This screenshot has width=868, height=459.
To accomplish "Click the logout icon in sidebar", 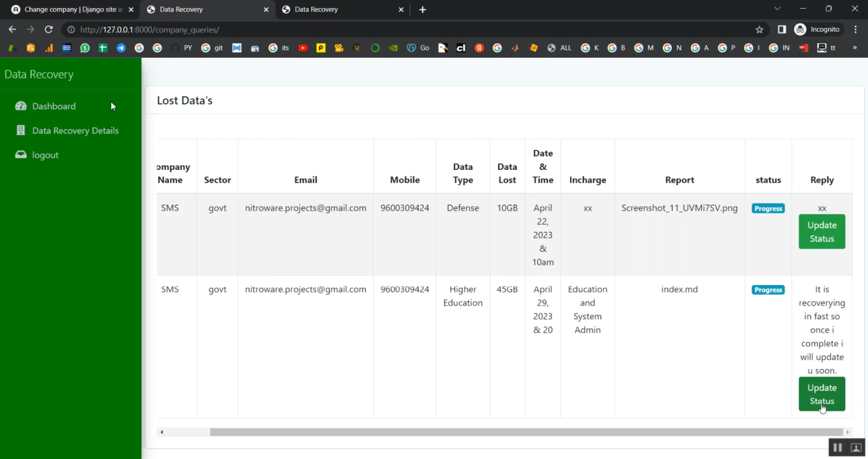I will [x=21, y=155].
